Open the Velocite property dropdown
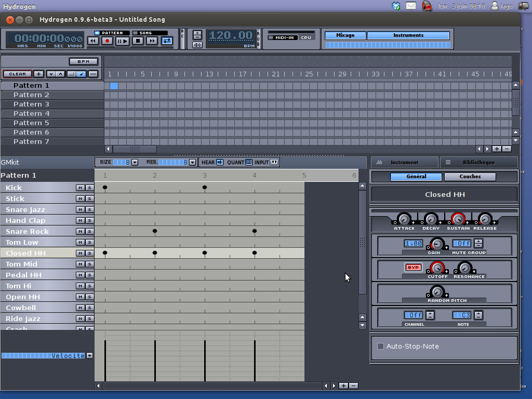The height and width of the screenshot is (399, 532). 89,355
